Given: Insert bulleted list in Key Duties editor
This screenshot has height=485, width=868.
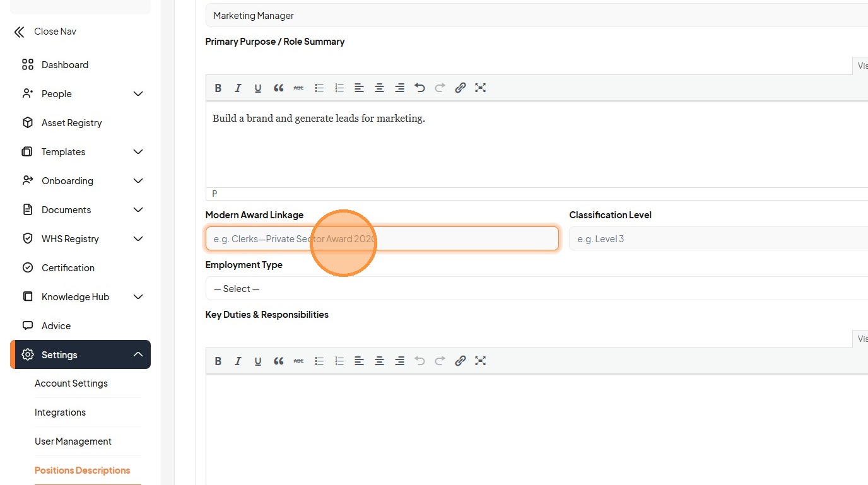Looking at the screenshot, I should [319, 361].
